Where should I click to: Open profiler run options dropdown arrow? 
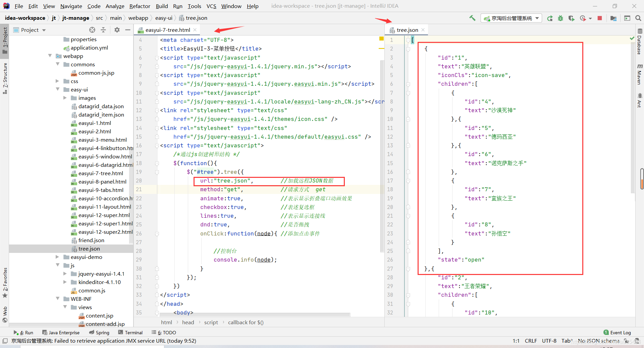click(590, 18)
